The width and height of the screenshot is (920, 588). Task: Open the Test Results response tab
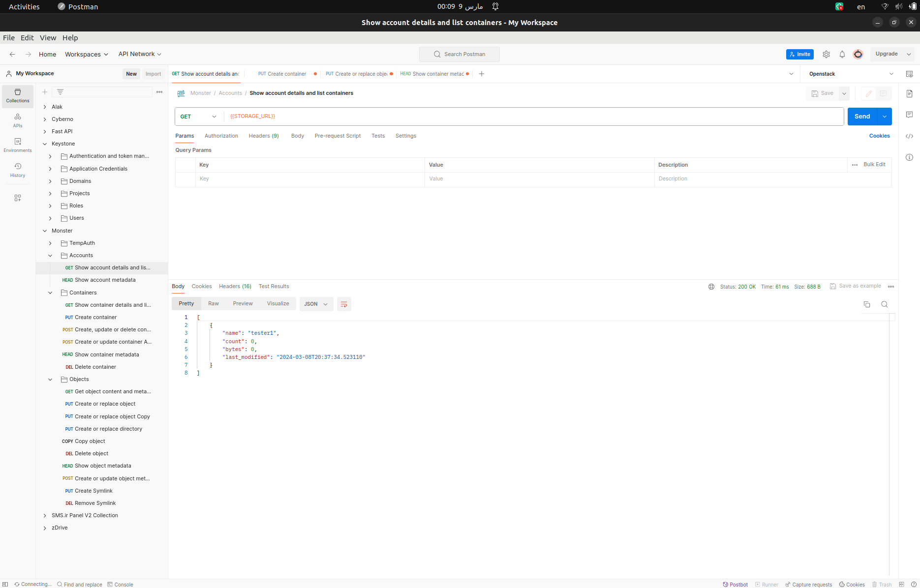274,286
